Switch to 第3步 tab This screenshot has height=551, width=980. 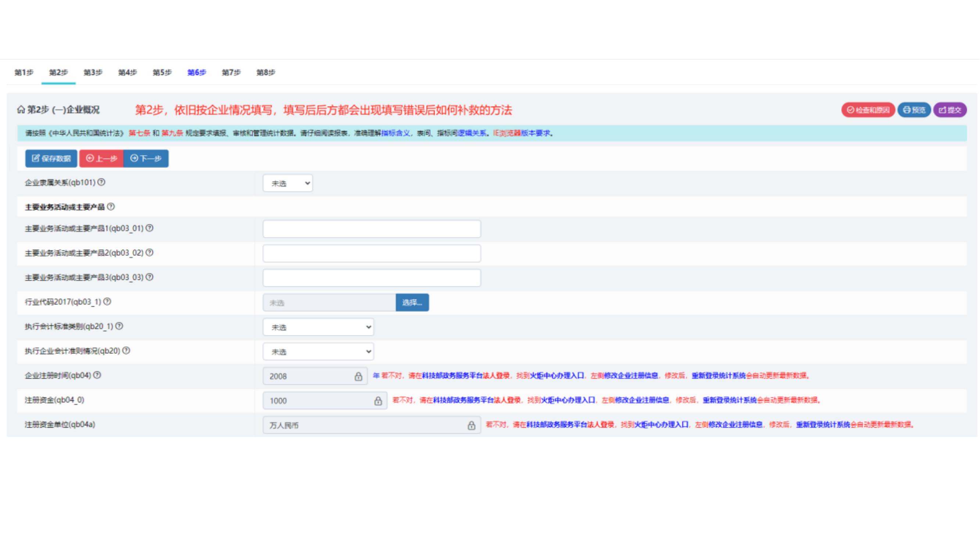click(x=93, y=72)
